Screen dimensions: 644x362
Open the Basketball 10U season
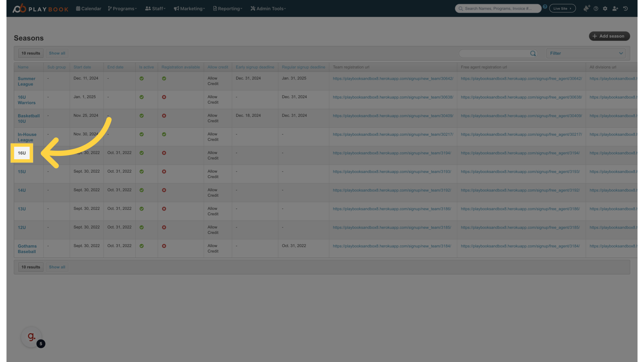(29, 119)
